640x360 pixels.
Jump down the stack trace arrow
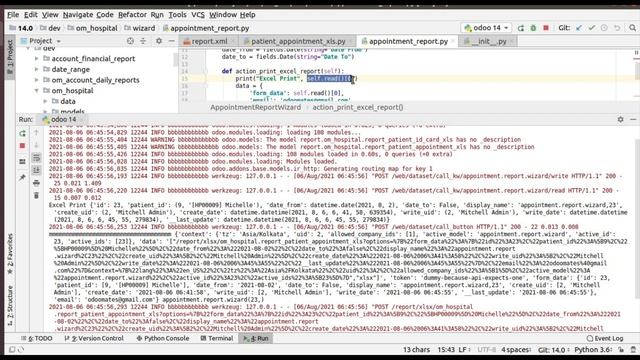[x=36, y=145]
